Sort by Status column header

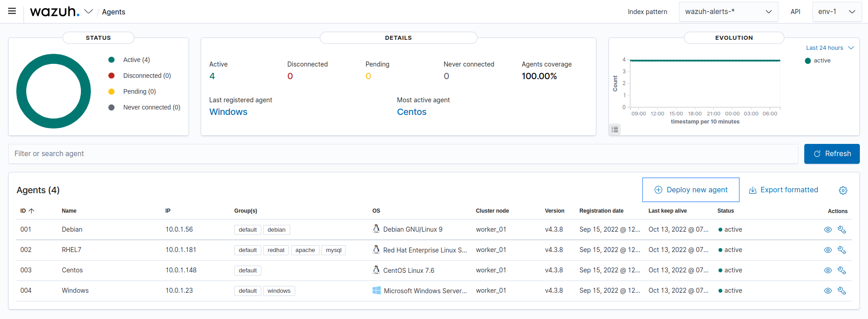click(726, 211)
